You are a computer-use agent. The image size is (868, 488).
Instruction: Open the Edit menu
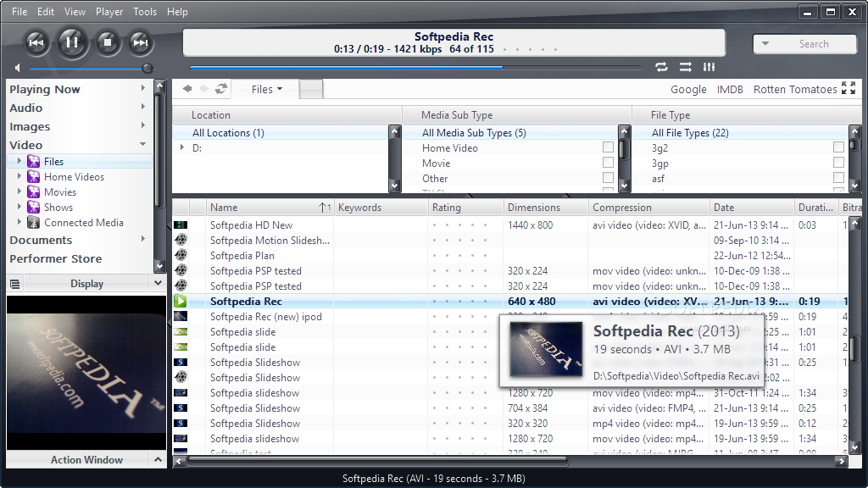click(x=46, y=12)
